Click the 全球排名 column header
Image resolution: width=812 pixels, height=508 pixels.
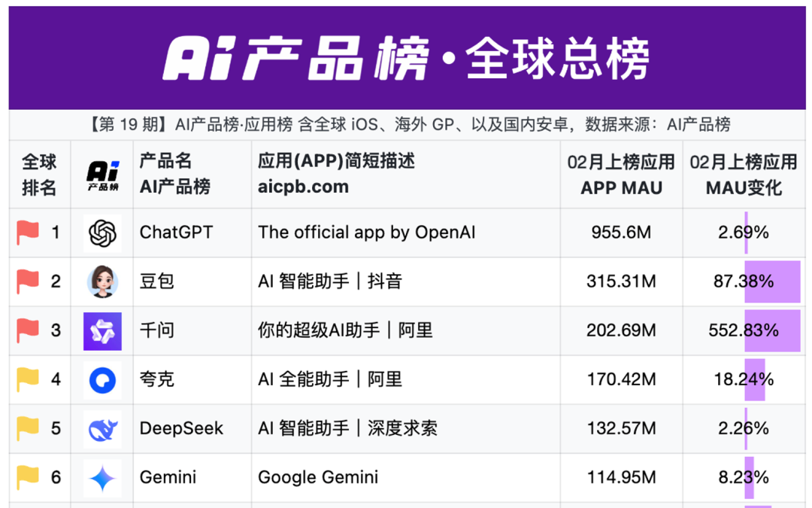(x=39, y=175)
